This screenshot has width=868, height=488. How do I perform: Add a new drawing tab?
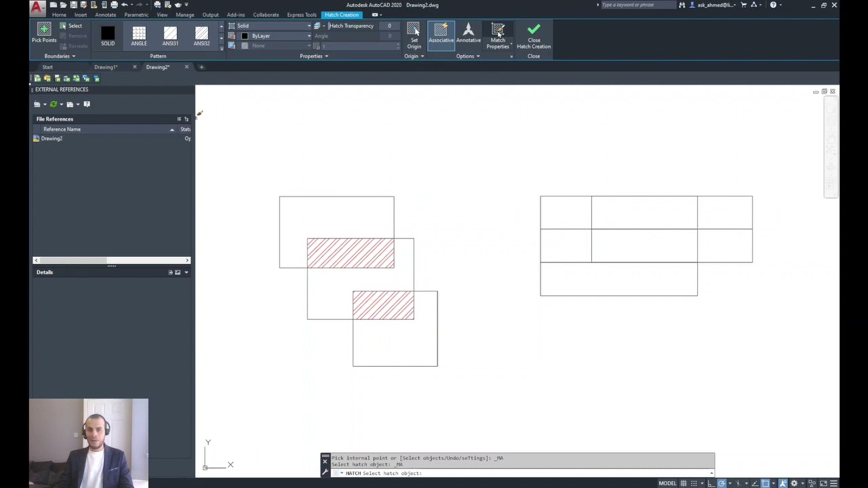201,67
